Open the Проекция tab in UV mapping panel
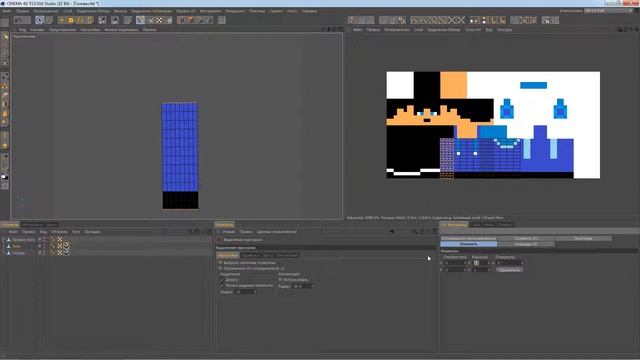The height and width of the screenshot is (360, 640). pos(583,238)
